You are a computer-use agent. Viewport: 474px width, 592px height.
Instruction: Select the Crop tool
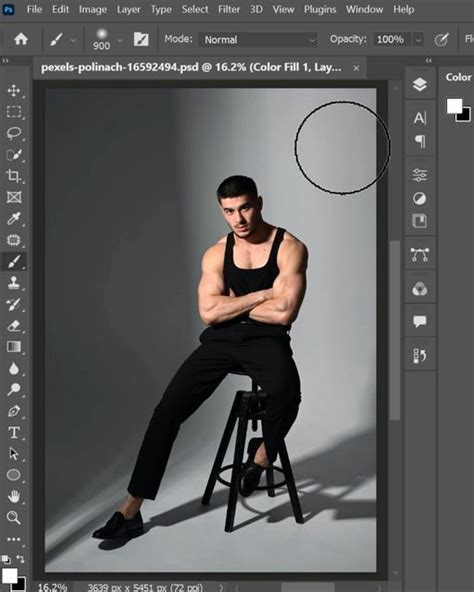[14, 176]
